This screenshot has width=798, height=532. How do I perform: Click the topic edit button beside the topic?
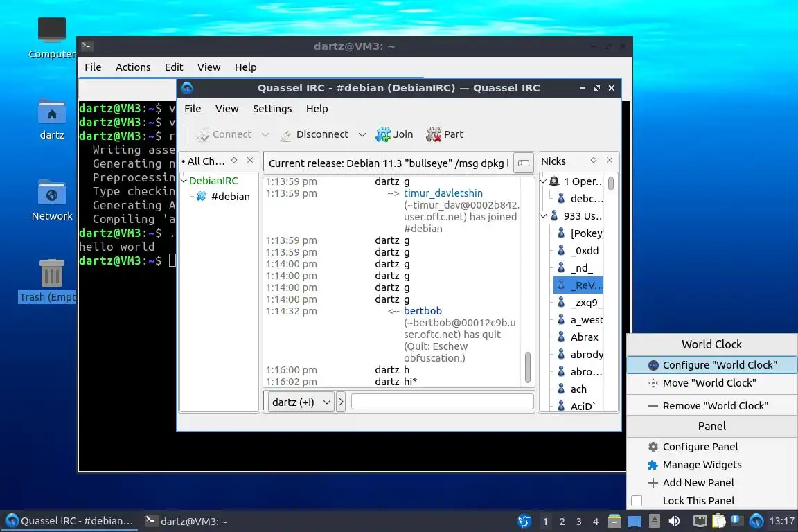[523, 163]
